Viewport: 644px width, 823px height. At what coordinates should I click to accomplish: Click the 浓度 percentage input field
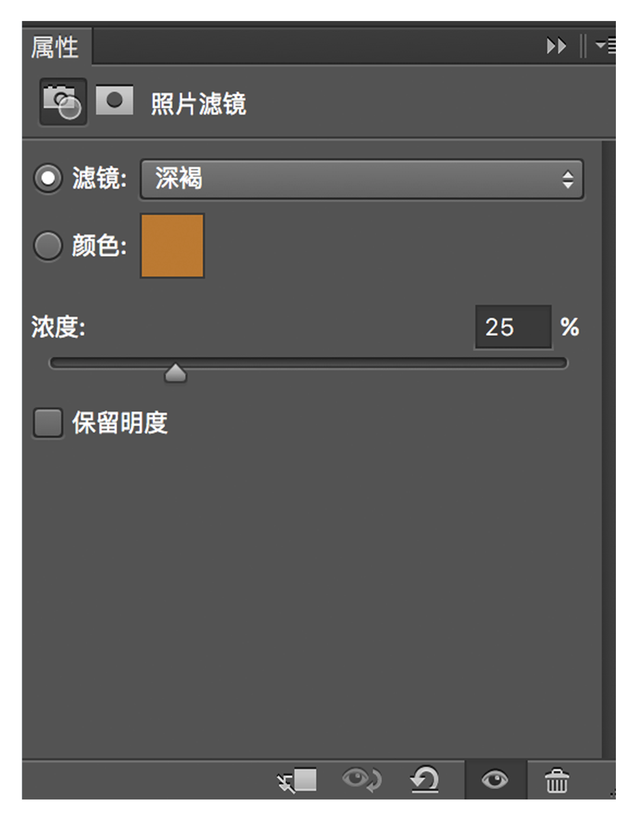click(512, 327)
